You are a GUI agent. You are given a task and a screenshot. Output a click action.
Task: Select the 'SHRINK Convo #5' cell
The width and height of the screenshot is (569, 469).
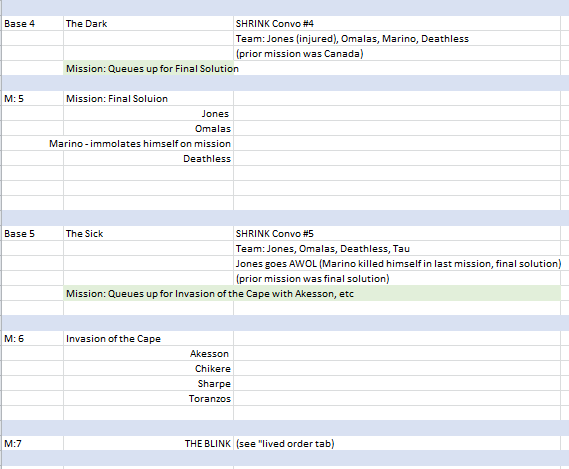pos(397,233)
